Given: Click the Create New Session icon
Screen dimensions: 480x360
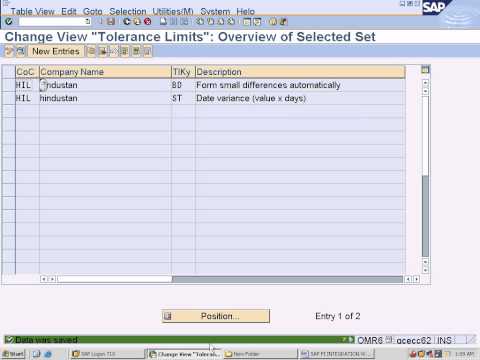Looking at the screenshot, I should [247, 22].
